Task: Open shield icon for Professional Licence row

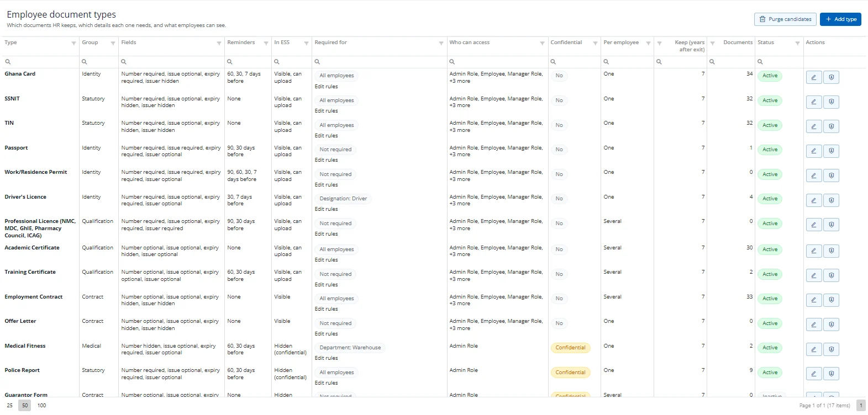Action: [x=832, y=225]
